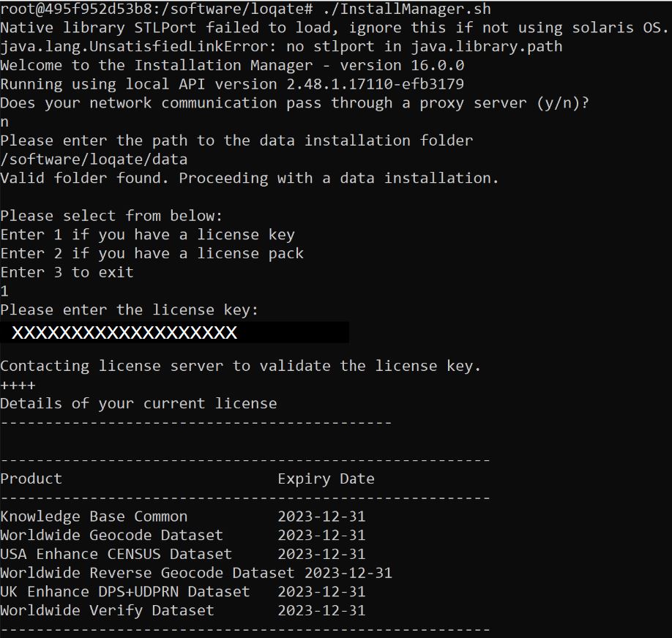Screen dimensions: 672x638
Task: Click the local API version number line
Action: coord(232,85)
